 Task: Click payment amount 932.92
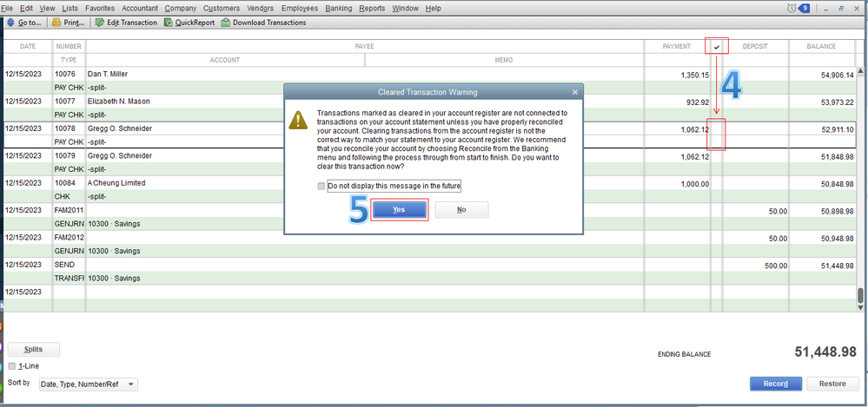pyautogui.click(x=697, y=102)
